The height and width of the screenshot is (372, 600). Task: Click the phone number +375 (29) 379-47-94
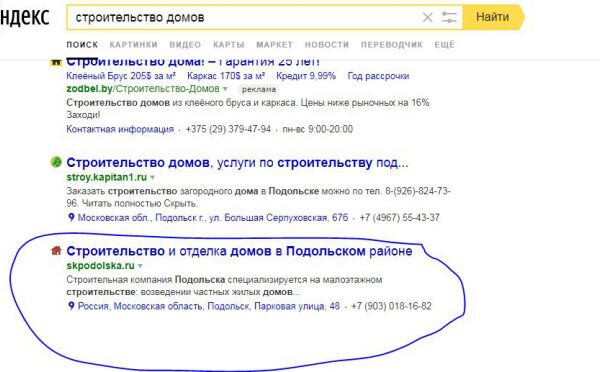click(x=228, y=129)
